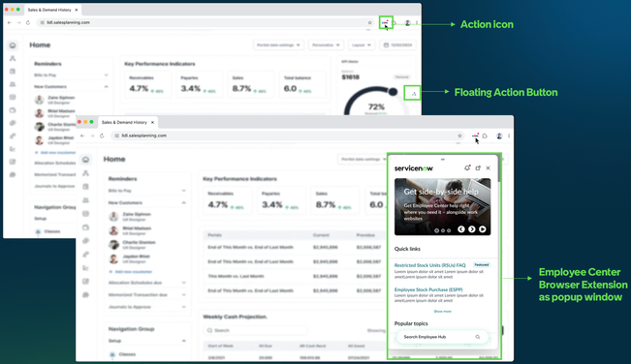
Task: Click Show more under Quick links
Action: [442, 312]
